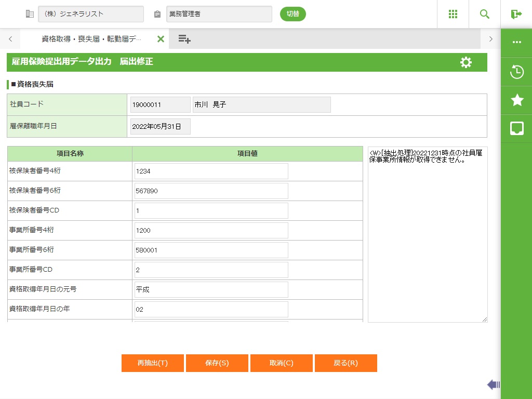The image size is (532, 399).
Task: Collapse sidebar with purple arrow icon
Action: 493,384
